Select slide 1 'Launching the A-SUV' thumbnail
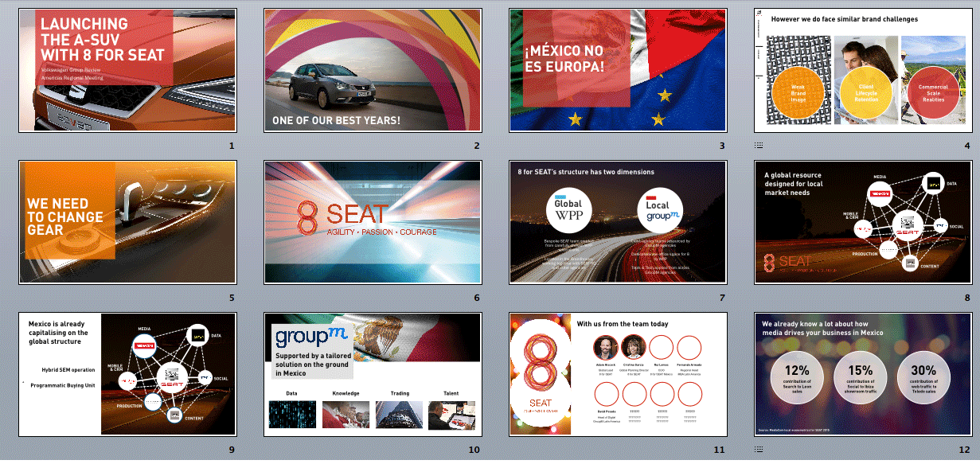The image size is (980, 464). coord(127,71)
